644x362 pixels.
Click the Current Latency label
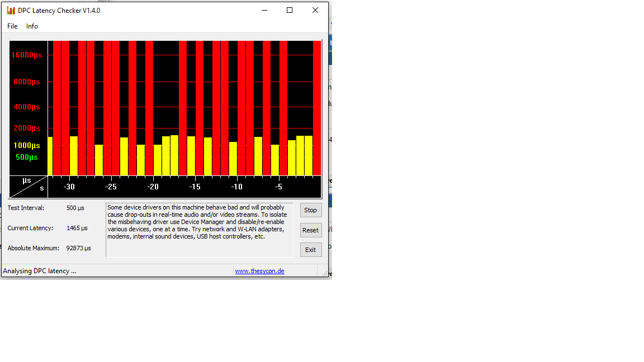point(30,228)
